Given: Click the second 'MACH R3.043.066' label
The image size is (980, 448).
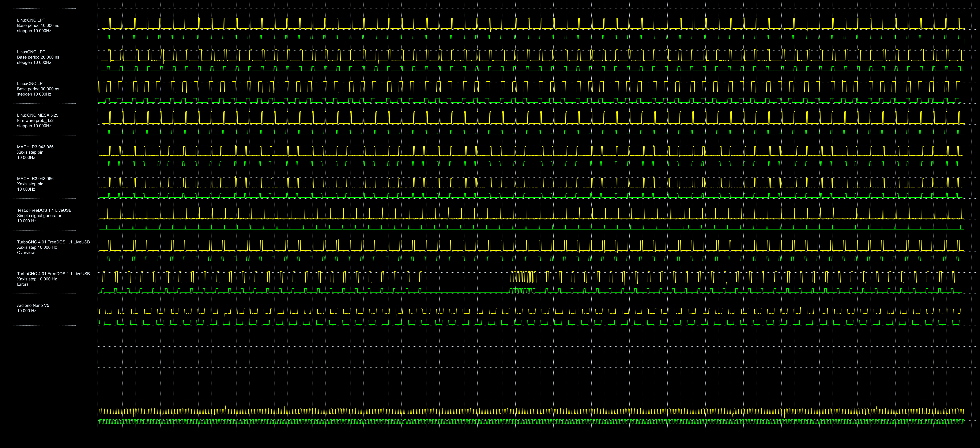Looking at the screenshot, I should click(x=35, y=179).
